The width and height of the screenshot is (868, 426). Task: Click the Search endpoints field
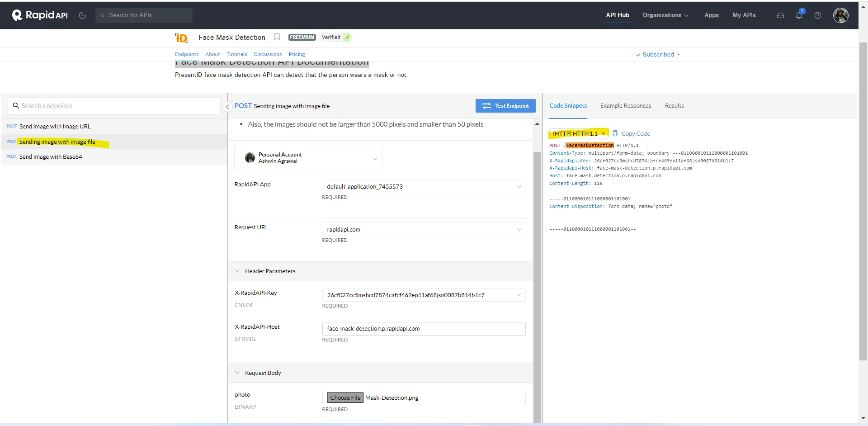[x=114, y=106]
